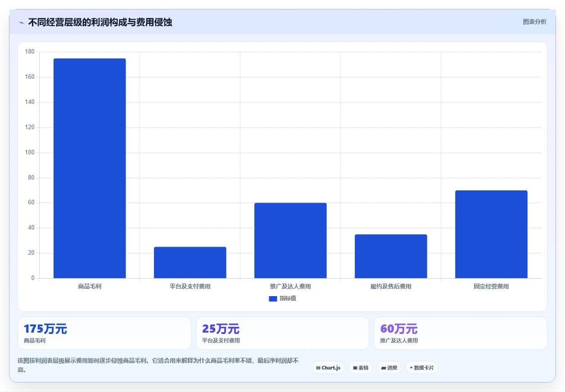Open the 175万元 商品毛利 card

click(104, 333)
